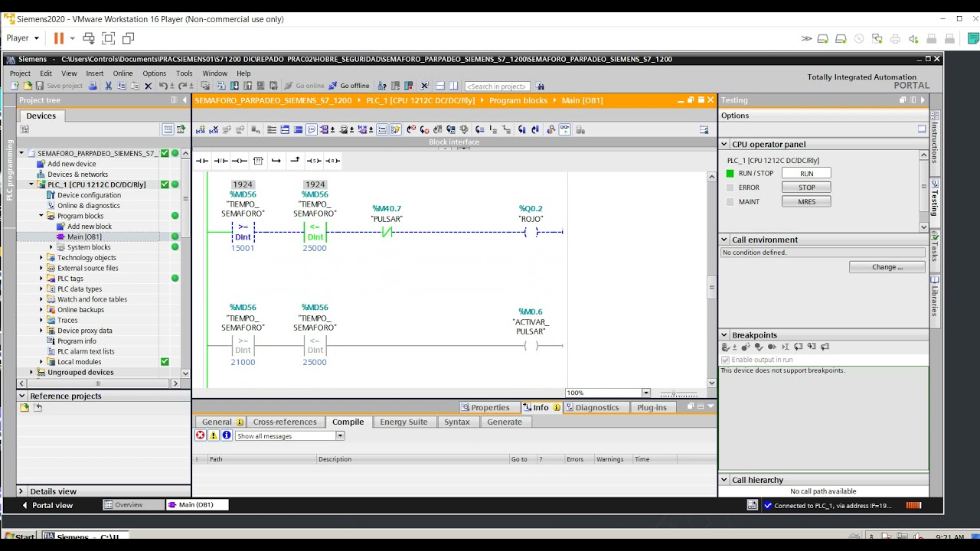Image resolution: width=980 pixels, height=551 pixels.
Task: Expand the Technology objects tree node
Action: click(41, 258)
